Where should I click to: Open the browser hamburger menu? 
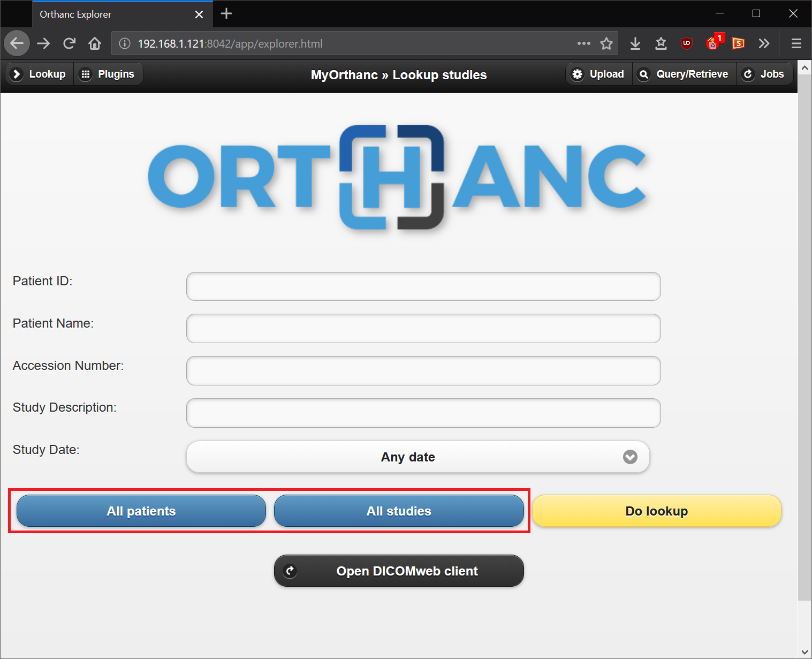796,43
